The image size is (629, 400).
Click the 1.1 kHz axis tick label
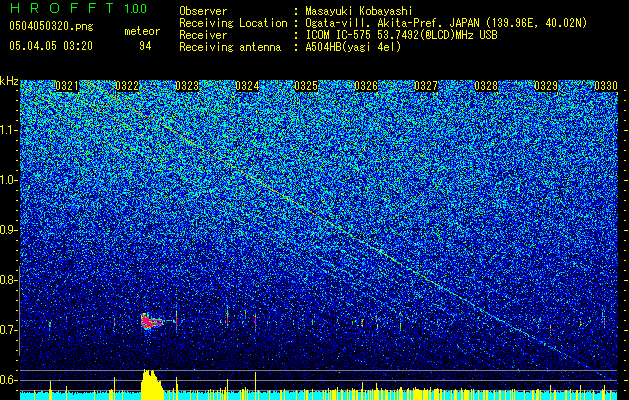9,130
